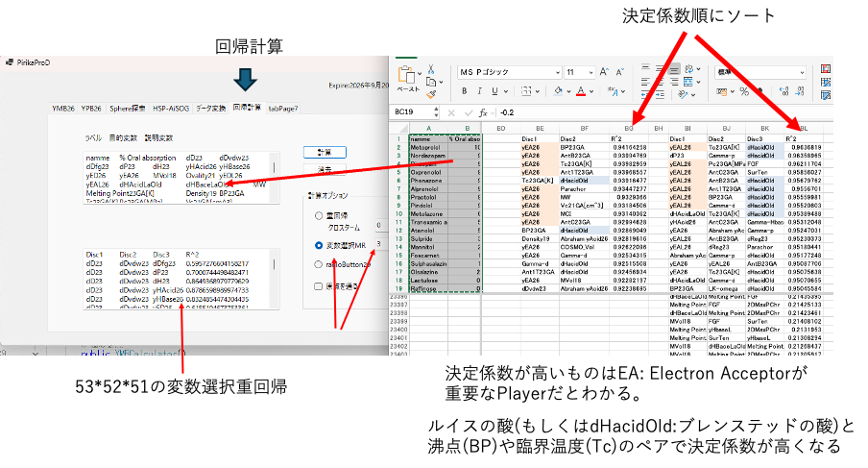Enable the 原点を通る checkbox
868x468 pixels.
coord(319,285)
